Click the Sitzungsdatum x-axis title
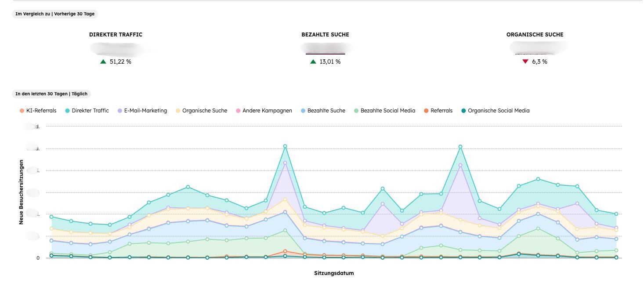 [x=334, y=273]
